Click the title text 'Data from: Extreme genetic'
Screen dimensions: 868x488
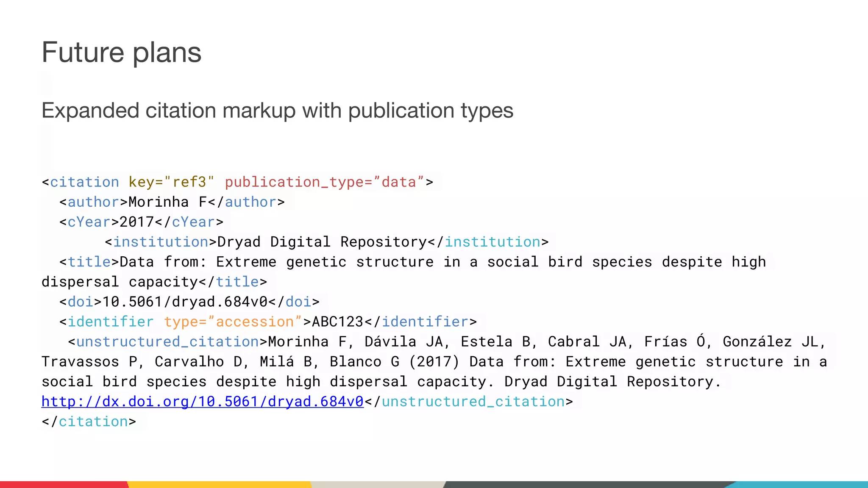(234, 262)
